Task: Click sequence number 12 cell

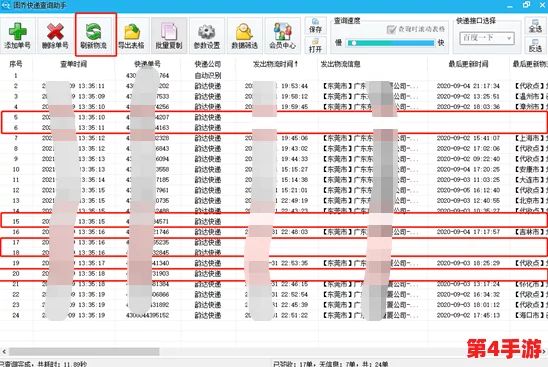Action: [x=16, y=190]
